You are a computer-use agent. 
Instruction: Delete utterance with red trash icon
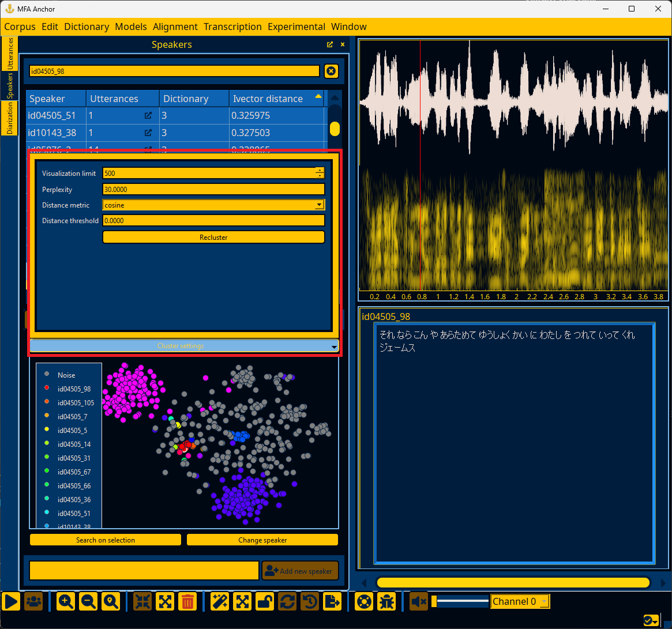(187, 602)
